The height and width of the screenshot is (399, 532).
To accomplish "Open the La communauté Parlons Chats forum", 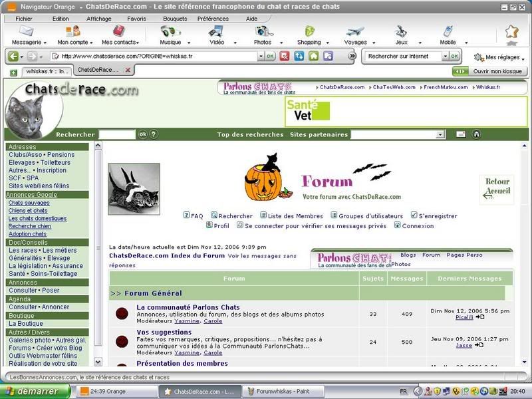I will [x=188, y=307].
